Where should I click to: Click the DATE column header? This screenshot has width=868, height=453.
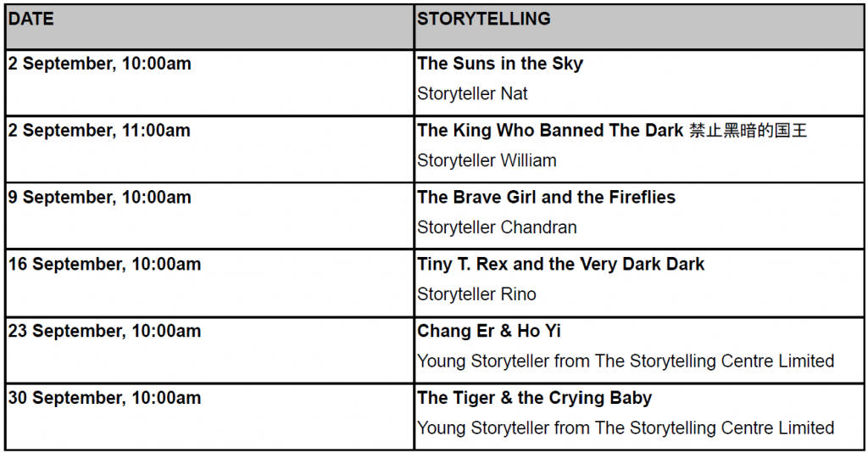[x=209, y=26]
